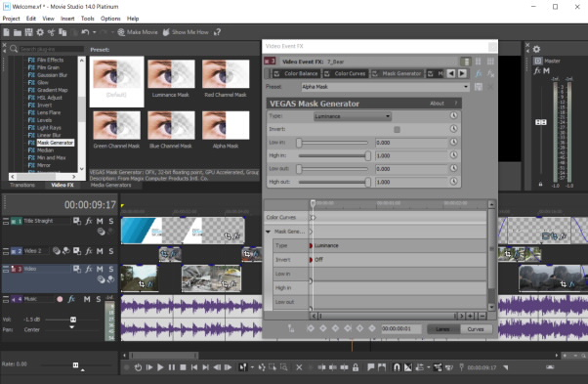
Task: Mute Video track 3
Action: (x=100, y=269)
